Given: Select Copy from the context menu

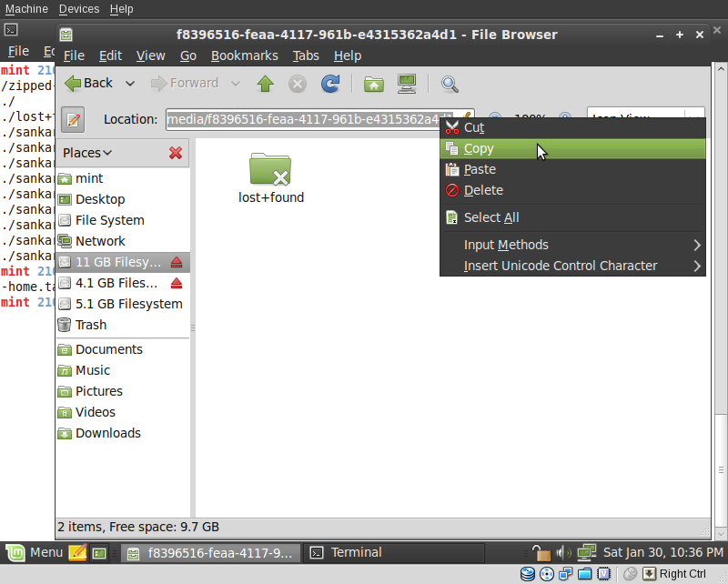Looking at the screenshot, I should tap(480, 148).
